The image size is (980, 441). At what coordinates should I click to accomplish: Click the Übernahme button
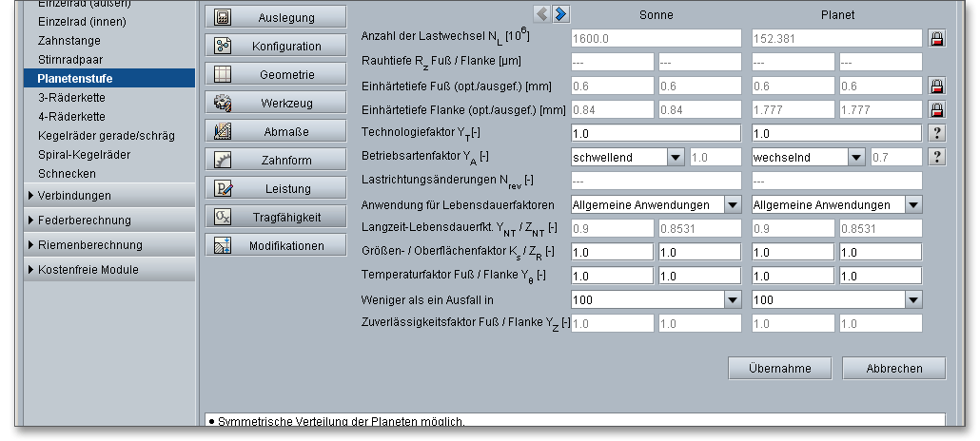click(779, 368)
